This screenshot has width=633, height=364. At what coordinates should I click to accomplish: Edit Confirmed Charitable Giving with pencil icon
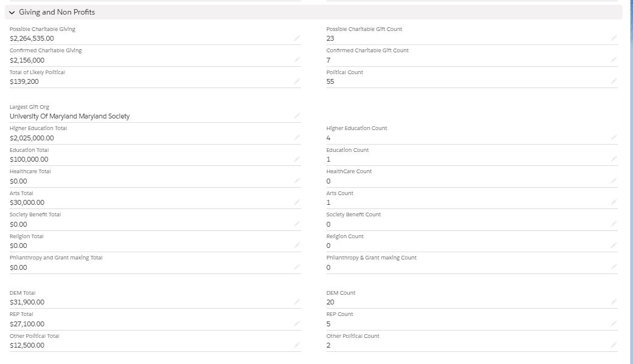click(x=297, y=60)
